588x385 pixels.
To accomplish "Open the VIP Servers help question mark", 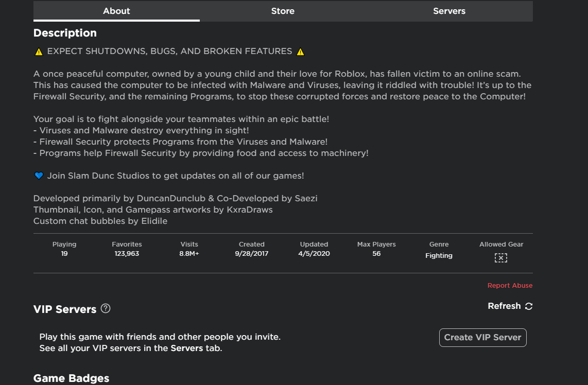I will [x=106, y=309].
